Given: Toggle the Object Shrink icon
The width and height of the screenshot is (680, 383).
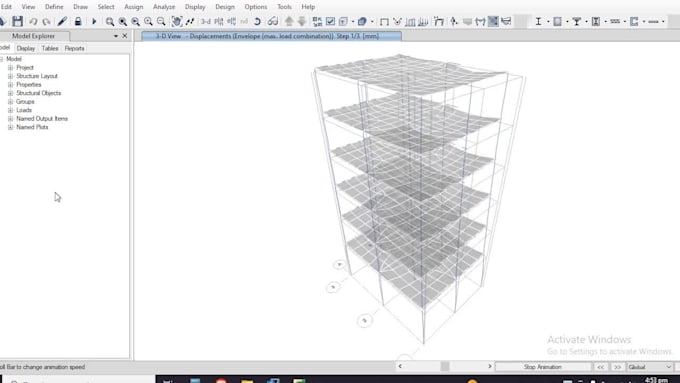Looking at the screenshot, I should [x=317, y=21].
